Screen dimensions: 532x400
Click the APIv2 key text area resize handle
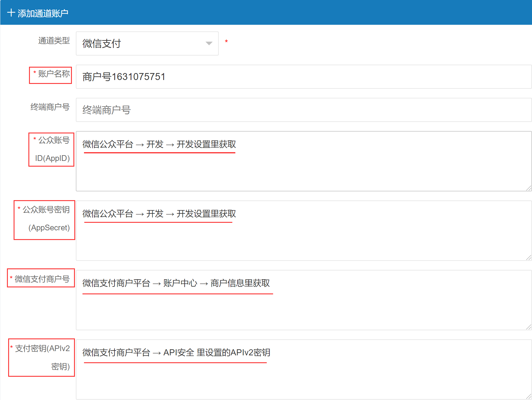[x=528, y=396]
